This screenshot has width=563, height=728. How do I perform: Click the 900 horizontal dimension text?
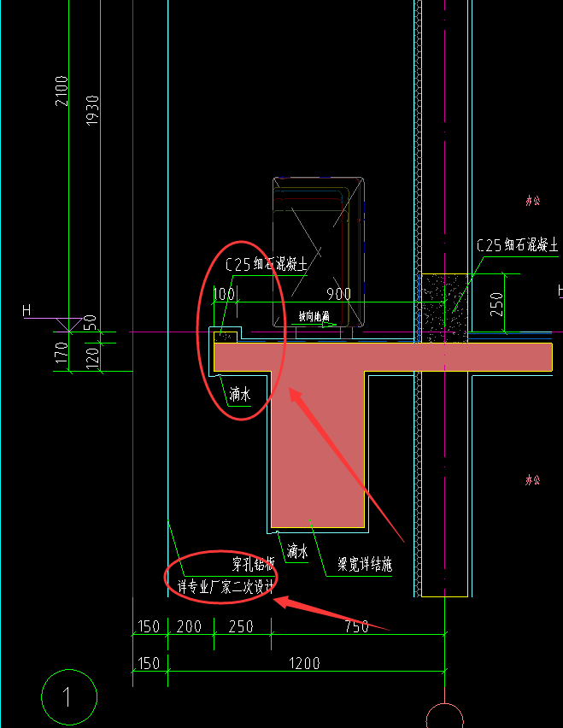pyautogui.click(x=339, y=294)
